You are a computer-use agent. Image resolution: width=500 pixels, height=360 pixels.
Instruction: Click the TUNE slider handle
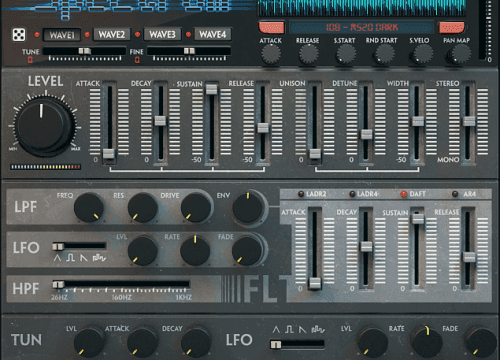tap(84, 51)
